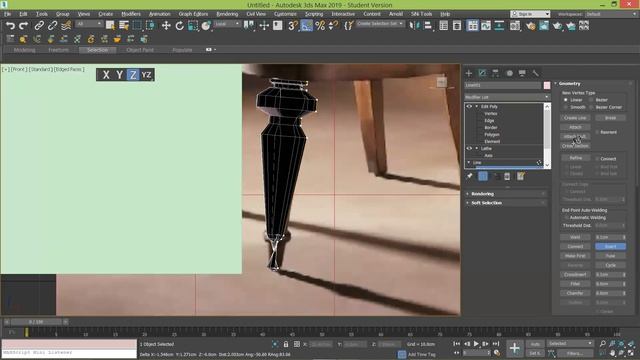Image resolution: width=640 pixels, height=360 pixels.
Task: Open the Sign In dropdown
Action: (530, 14)
